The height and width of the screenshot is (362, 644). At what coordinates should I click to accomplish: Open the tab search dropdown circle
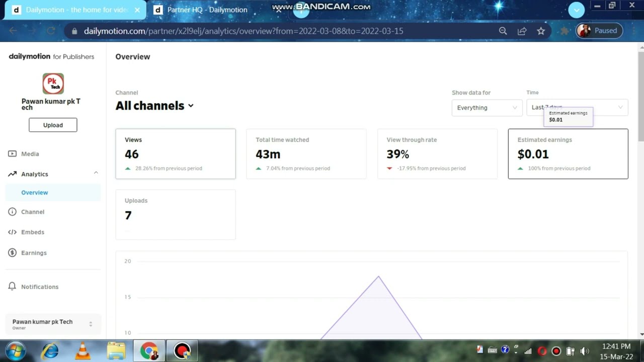(x=577, y=10)
